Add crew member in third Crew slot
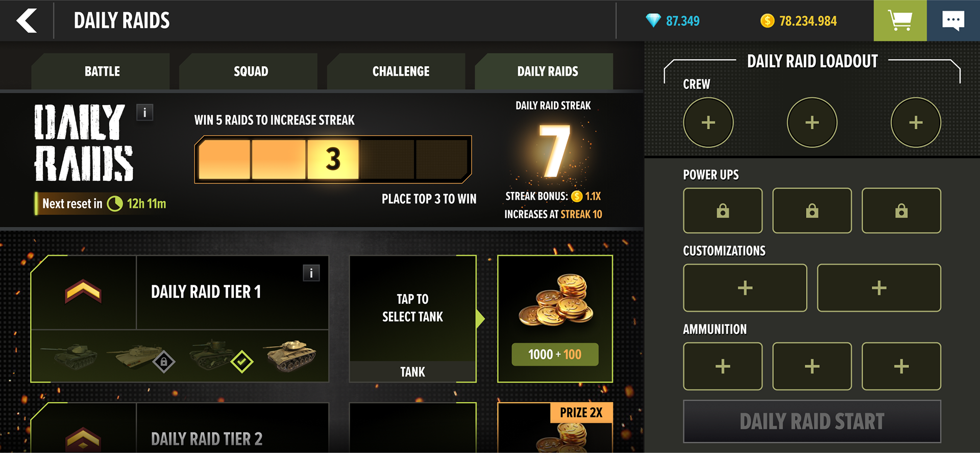Screen dimensions: 980x453 (x=916, y=123)
